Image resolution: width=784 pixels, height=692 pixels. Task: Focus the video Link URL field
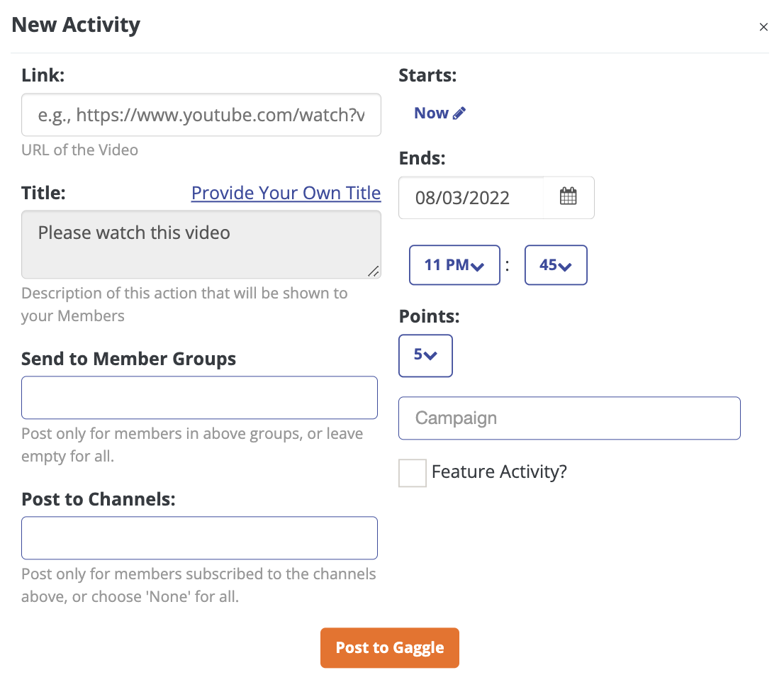click(x=201, y=114)
